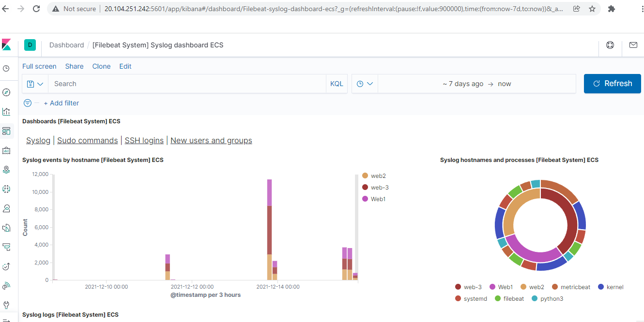Toggle the Web1 series in the legend

(x=376, y=199)
